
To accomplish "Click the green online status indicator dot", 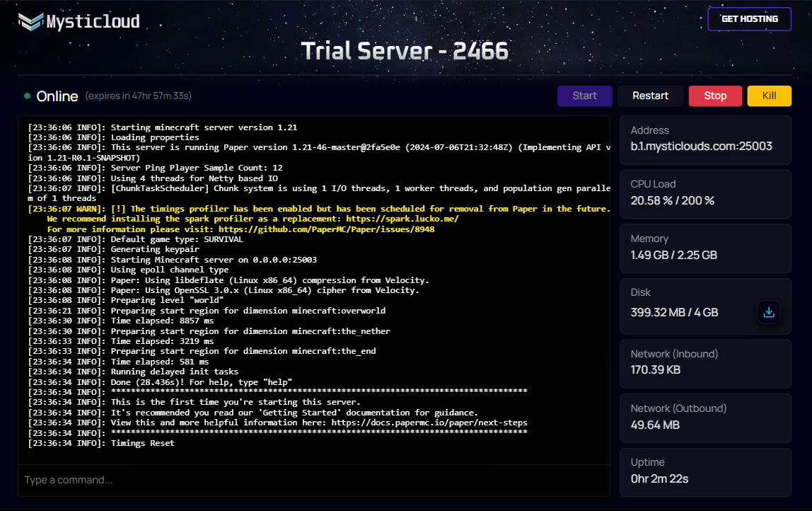I will pyautogui.click(x=27, y=96).
